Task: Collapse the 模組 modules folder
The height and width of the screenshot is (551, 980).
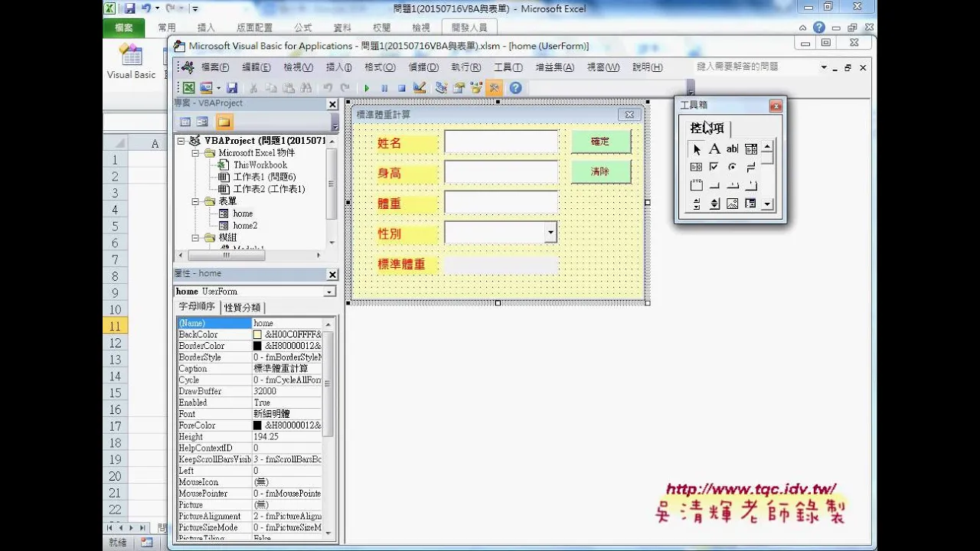Action: point(195,238)
